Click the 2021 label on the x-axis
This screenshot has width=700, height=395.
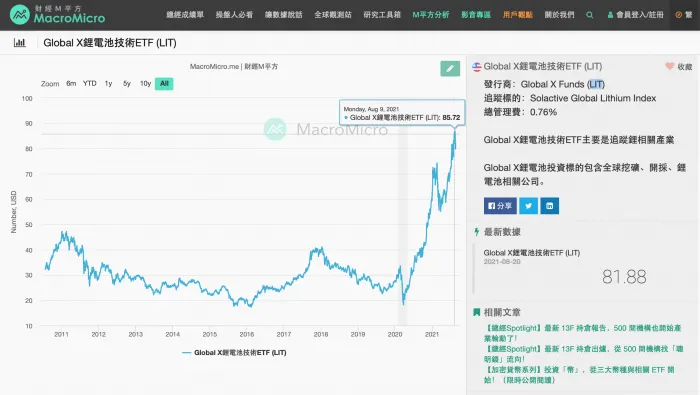coord(432,334)
